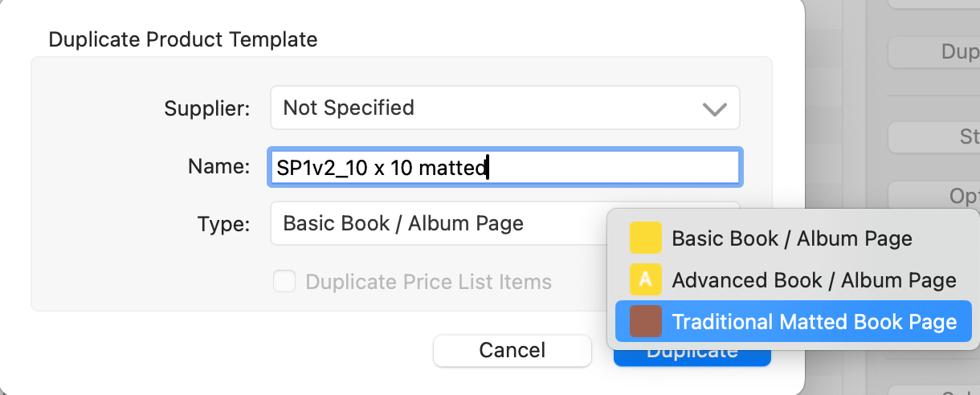Click the brown Traditional Matted page icon

click(646, 322)
